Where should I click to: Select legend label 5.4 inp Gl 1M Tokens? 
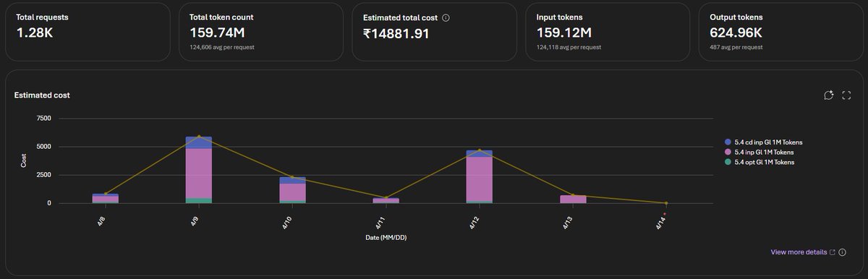tap(765, 153)
